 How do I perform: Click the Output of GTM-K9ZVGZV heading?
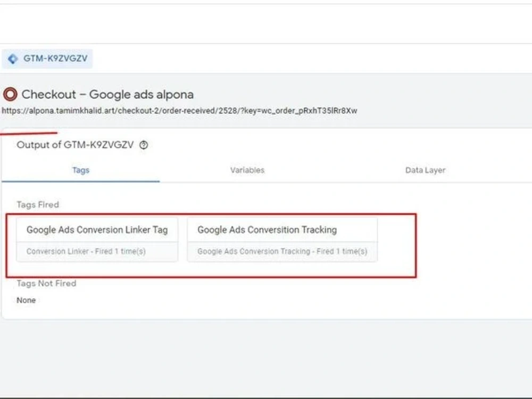click(x=75, y=145)
